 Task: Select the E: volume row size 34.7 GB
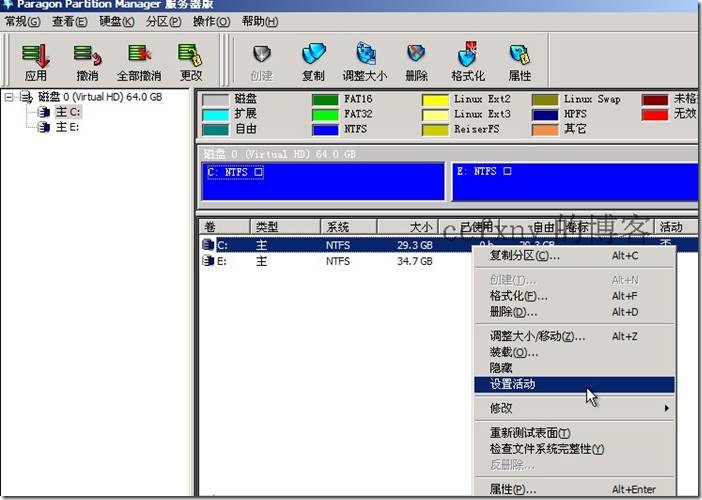[x=415, y=261]
